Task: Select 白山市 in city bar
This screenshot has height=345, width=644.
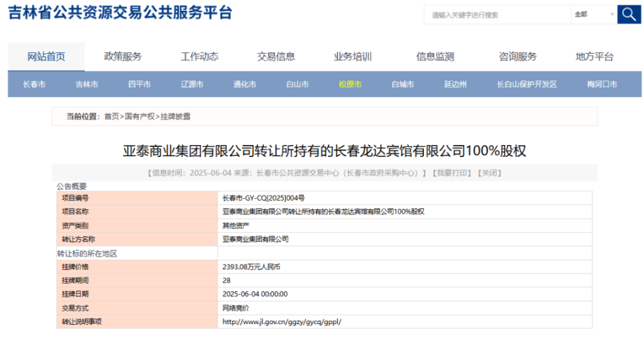Action: tap(297, 84)
